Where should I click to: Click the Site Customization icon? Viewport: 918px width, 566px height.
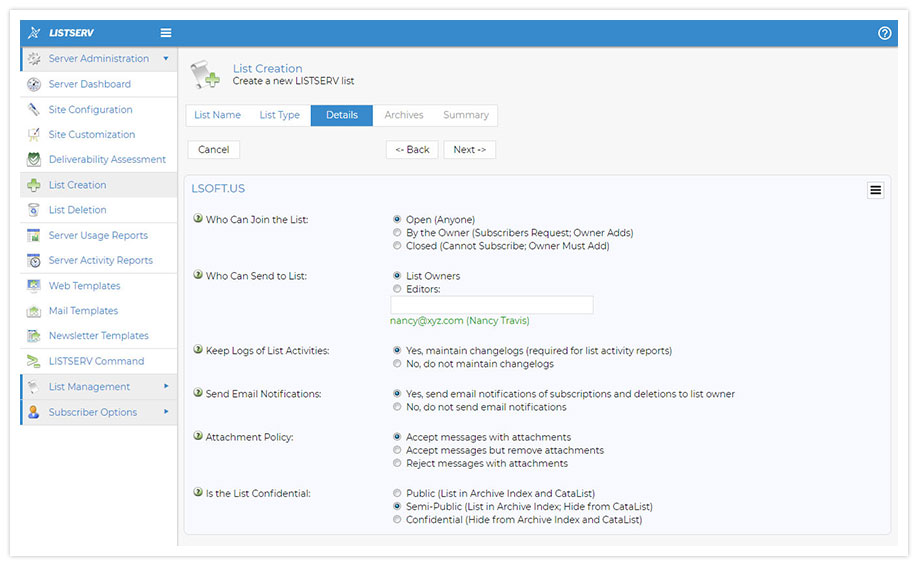point(34,135)
